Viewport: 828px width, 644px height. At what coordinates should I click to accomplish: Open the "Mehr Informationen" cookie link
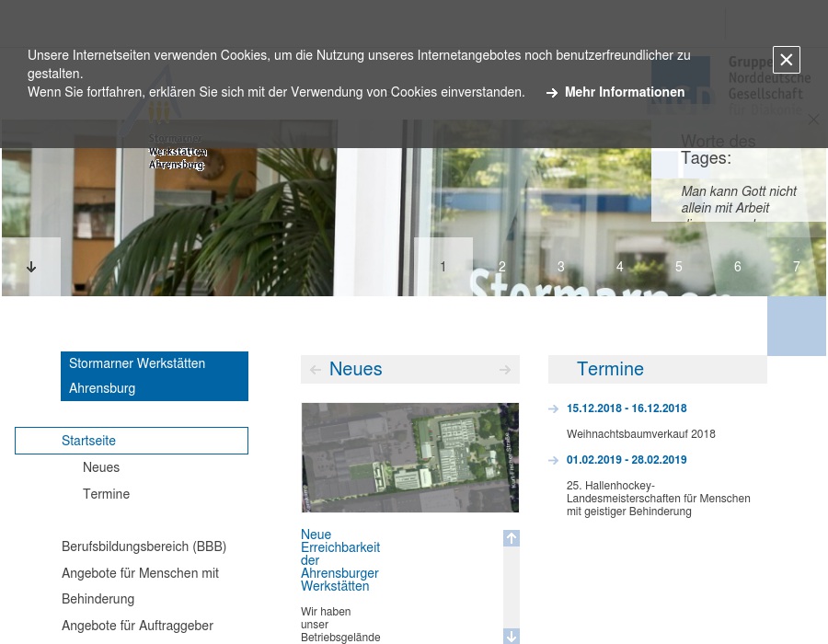(x=625, y=92)
